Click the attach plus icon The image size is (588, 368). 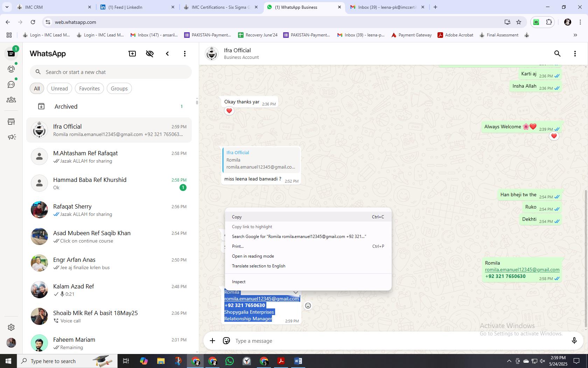(212, 341)
